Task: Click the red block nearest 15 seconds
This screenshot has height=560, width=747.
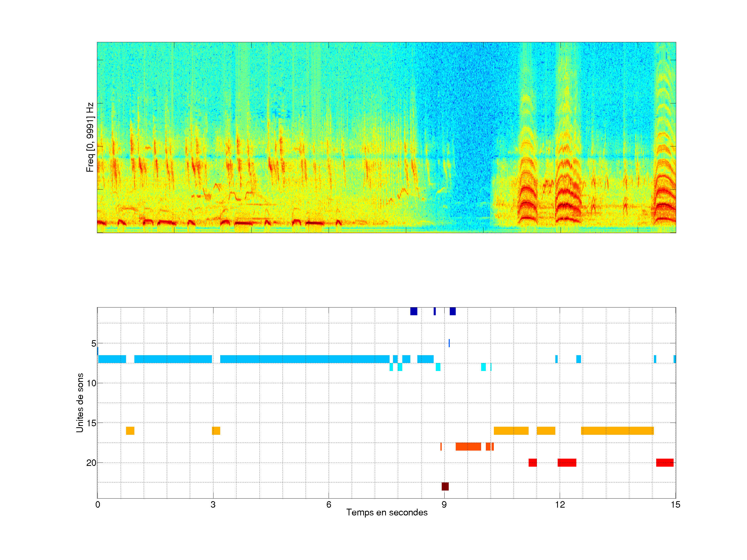Action: tap(665, 463)
